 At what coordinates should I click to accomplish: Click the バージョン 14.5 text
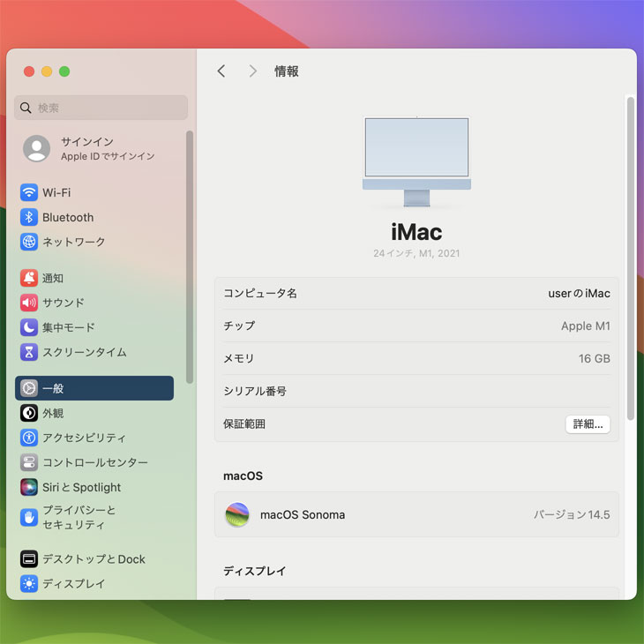click(x=572, y=514)
